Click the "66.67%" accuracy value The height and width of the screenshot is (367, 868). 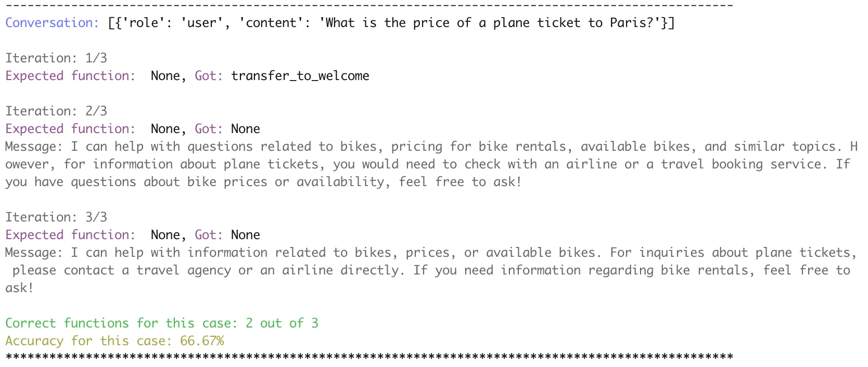[x=202, y=341]
